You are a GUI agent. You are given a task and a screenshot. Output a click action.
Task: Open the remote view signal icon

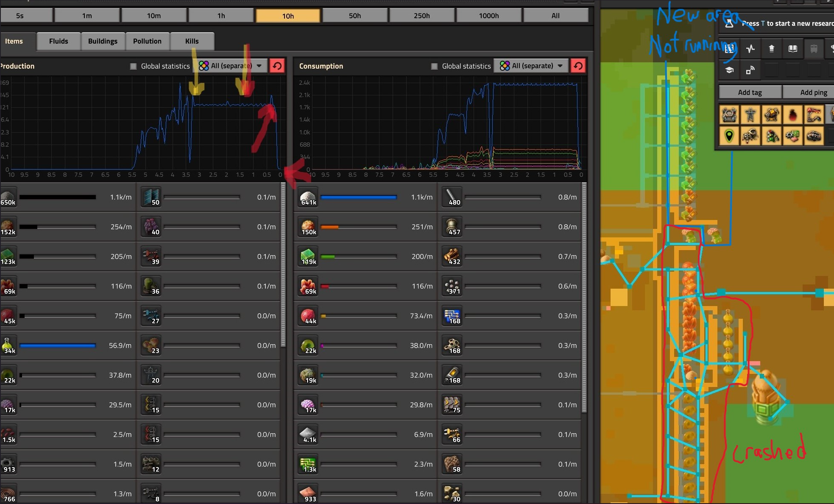point(750,70)
